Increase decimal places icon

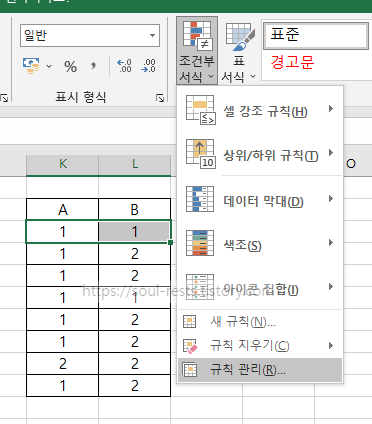(x=124, y=66)
